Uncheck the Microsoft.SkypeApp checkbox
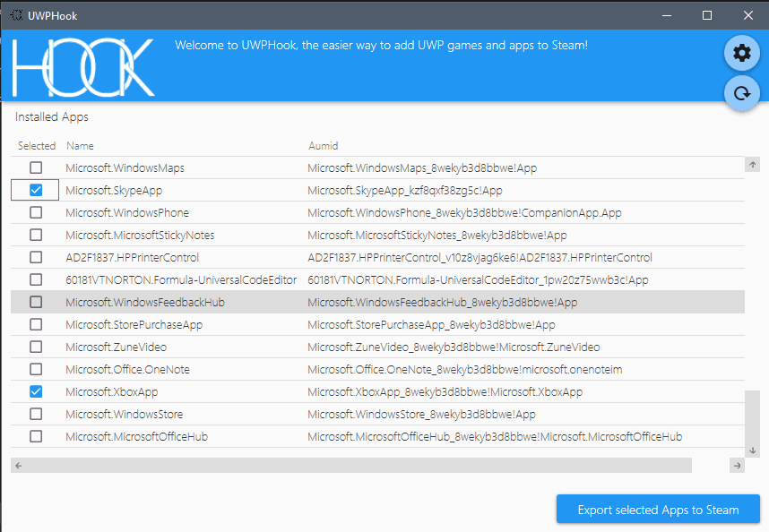Screen dimensions: 769x532 [x=36, y=190]
